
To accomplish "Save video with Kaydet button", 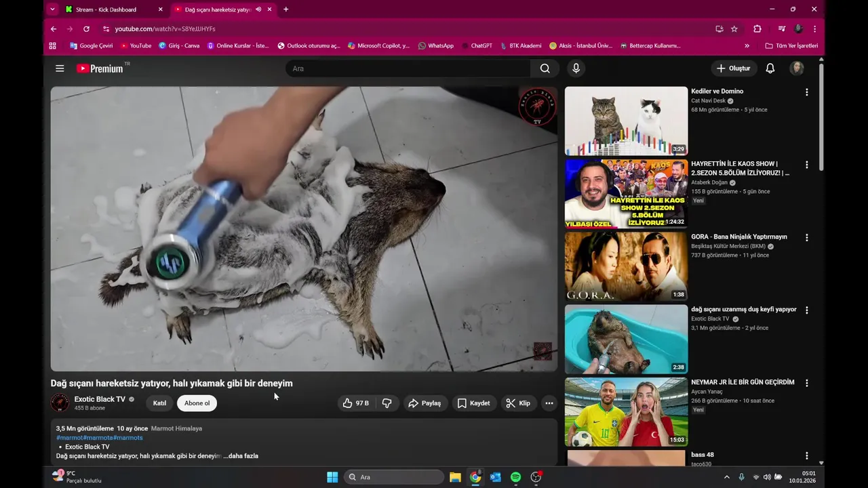I will click(473, 403).
